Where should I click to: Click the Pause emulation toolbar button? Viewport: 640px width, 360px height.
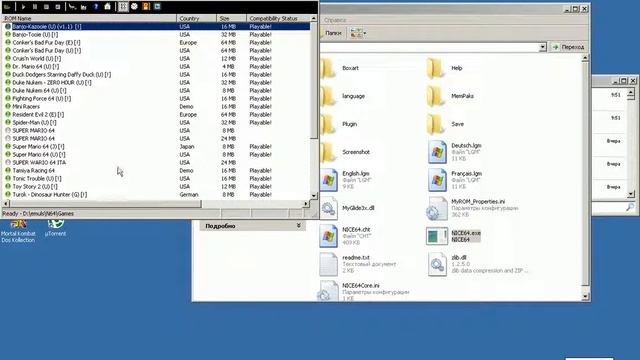[x=35, y=7]
